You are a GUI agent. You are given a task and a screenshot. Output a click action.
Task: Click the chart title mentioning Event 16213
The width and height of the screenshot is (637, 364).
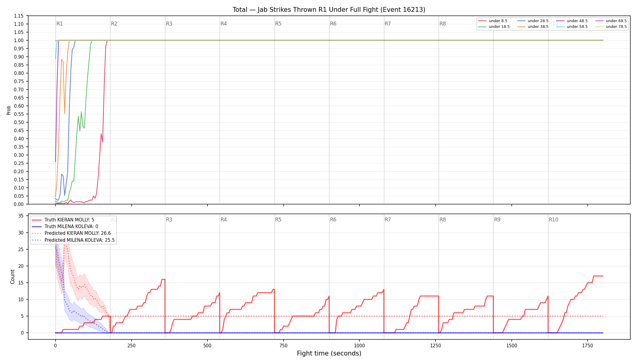(329, 10)
